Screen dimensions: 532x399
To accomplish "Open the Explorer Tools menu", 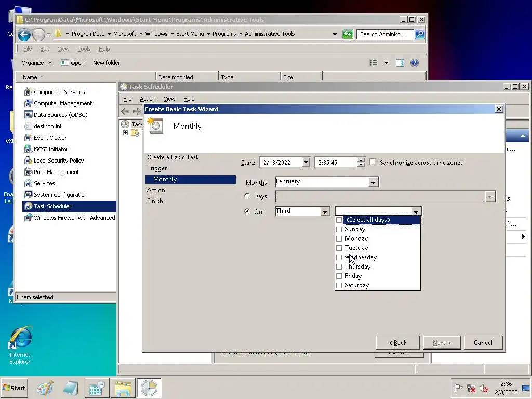I will (x=84, y=49).
